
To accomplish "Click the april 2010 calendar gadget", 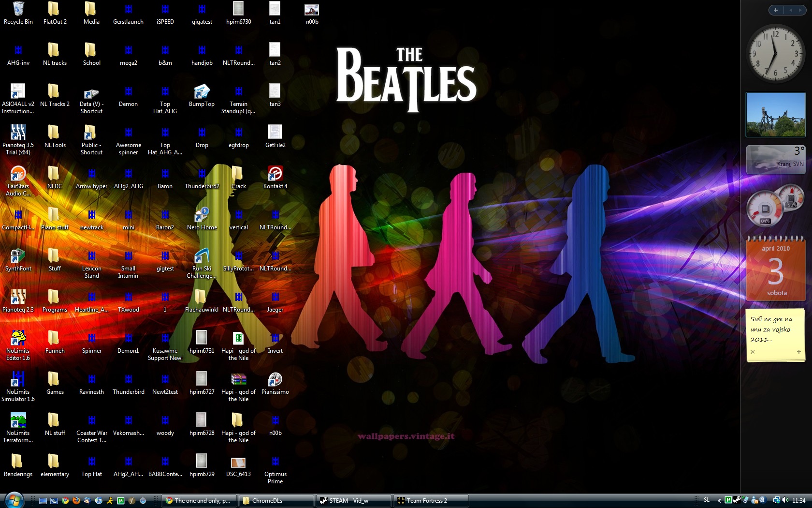I will click(x=776, y=269).
